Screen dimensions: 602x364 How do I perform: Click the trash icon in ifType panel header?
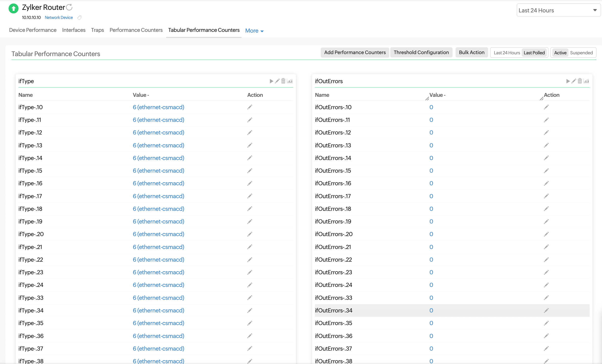pyautogui.click(x=283, y=81)
